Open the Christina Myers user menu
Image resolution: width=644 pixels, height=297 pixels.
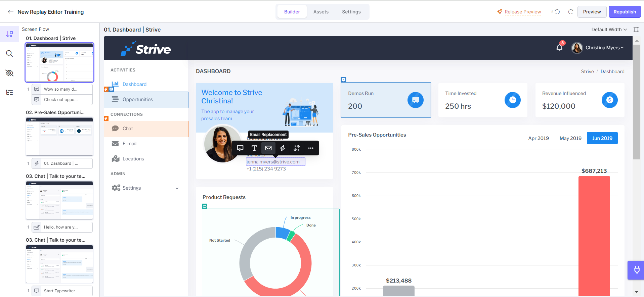[x=604, y=48]
